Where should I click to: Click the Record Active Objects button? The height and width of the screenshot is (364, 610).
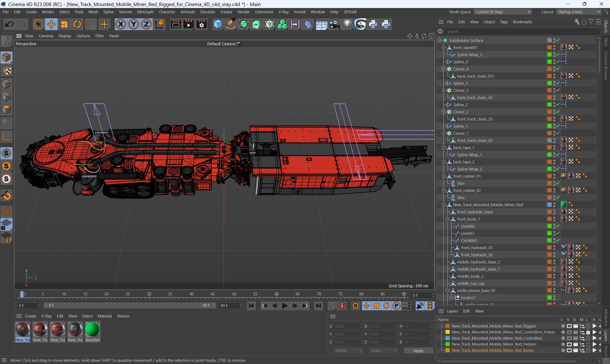332,306
